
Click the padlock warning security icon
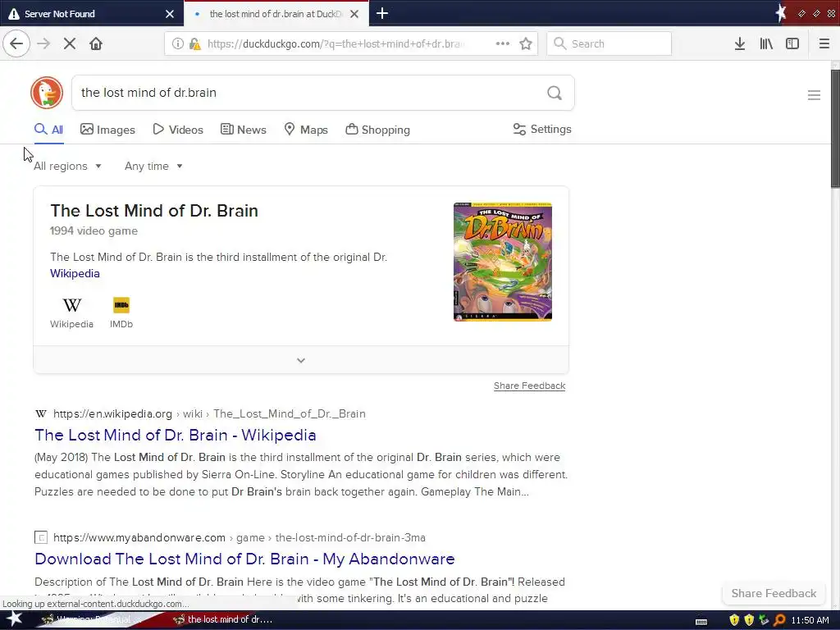195,43
